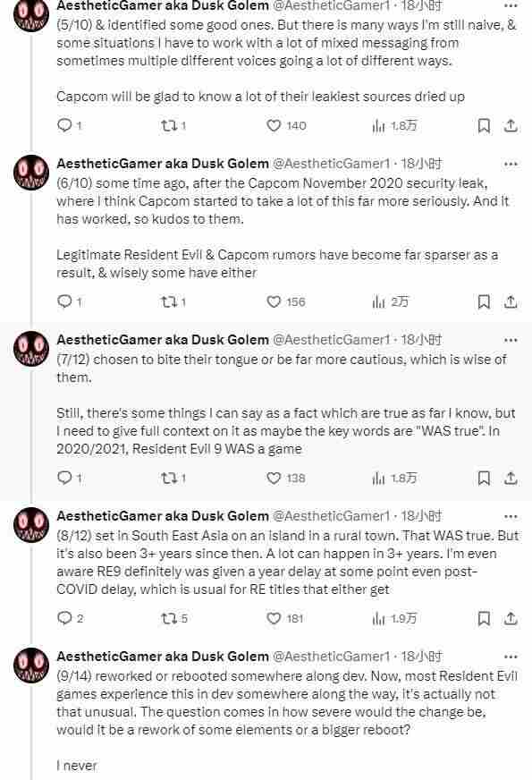Like the tweet starting with (7/12)
532x780 pixels.
(x=274, y=478)
